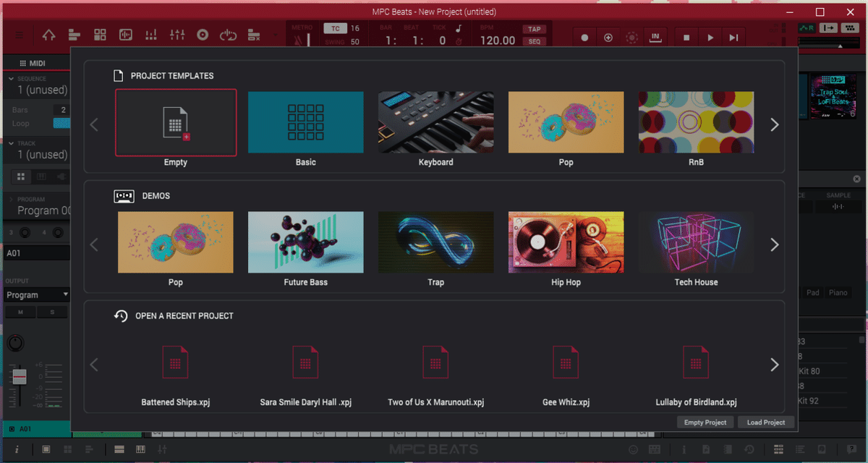Open the Main mode home icon
This screenshot has height=463, width=868.
coord(48,35)
